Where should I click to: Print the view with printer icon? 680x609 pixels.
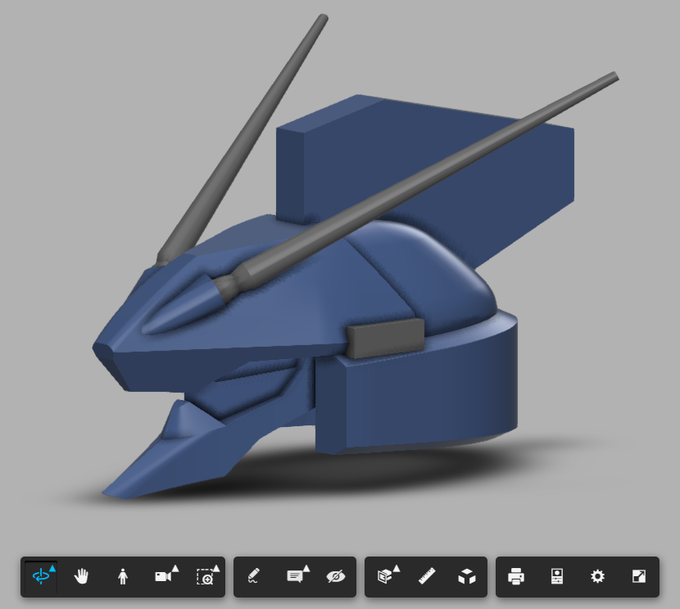(x=516, y=577)
